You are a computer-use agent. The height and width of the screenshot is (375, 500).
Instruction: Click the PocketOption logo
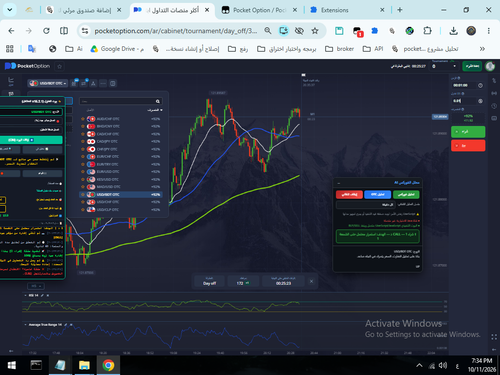click(x=27, y=66)
